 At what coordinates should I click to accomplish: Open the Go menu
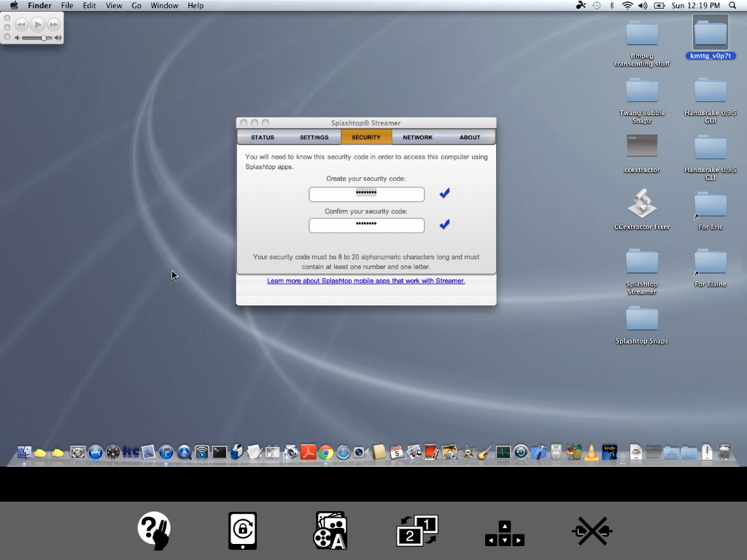click(x=136, y=5)
